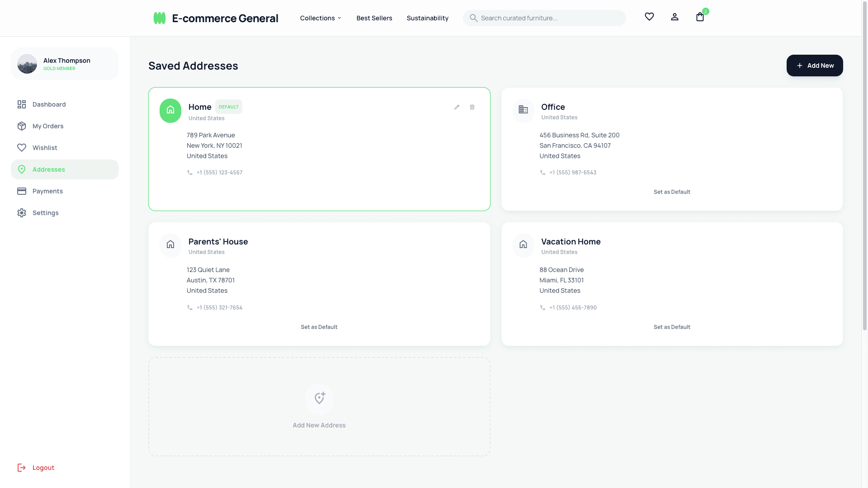Set Parents' House as default address
Image resolution: width=868 pixels, height=488 pixels.
(x=319, y=327)
